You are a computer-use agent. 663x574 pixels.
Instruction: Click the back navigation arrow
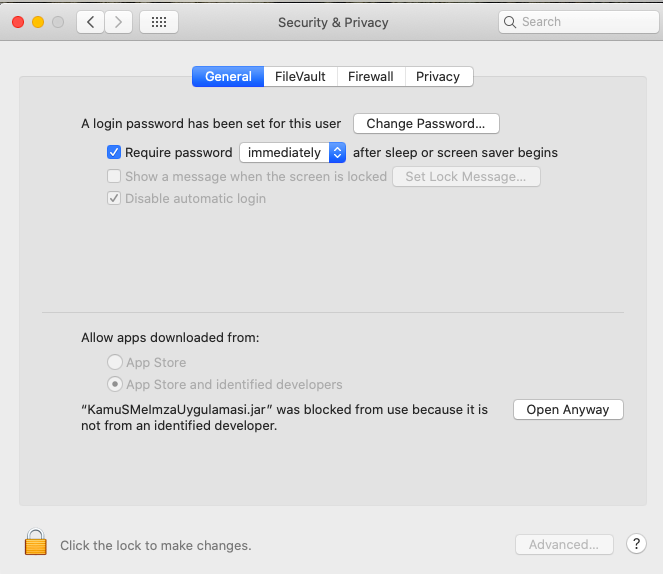[90, 22]
